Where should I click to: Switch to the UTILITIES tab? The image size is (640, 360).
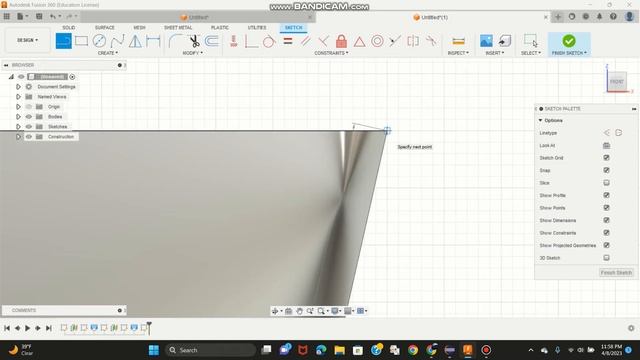257,27
